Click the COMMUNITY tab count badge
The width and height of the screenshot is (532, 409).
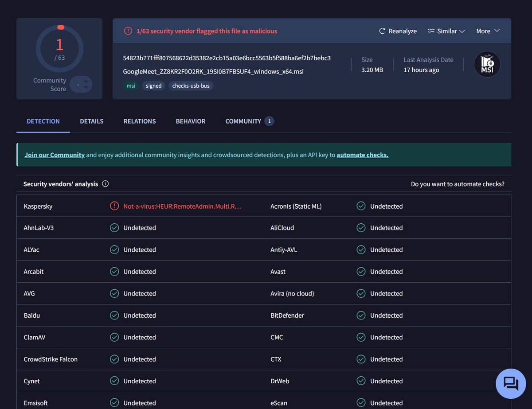pyautogui.click(x=269, y=121)
